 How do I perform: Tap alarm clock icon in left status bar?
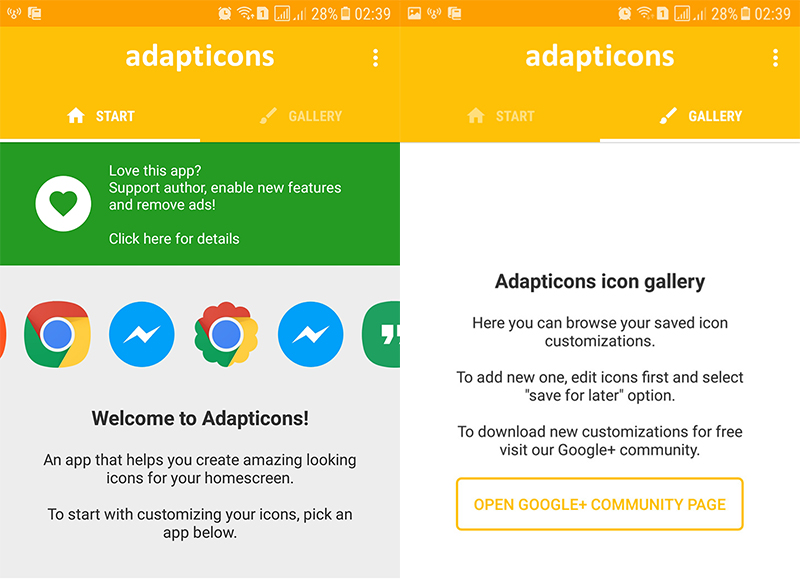(224, 13)
